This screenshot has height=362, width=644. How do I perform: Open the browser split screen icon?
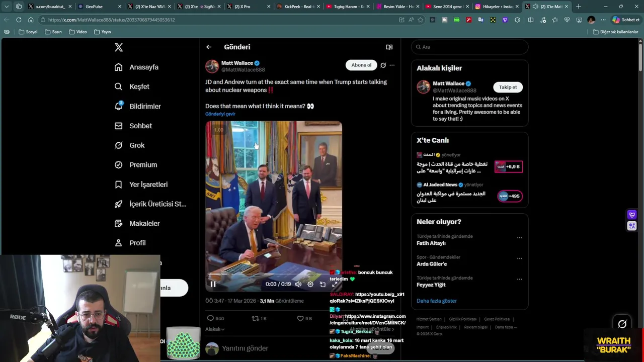click(531, 20)
